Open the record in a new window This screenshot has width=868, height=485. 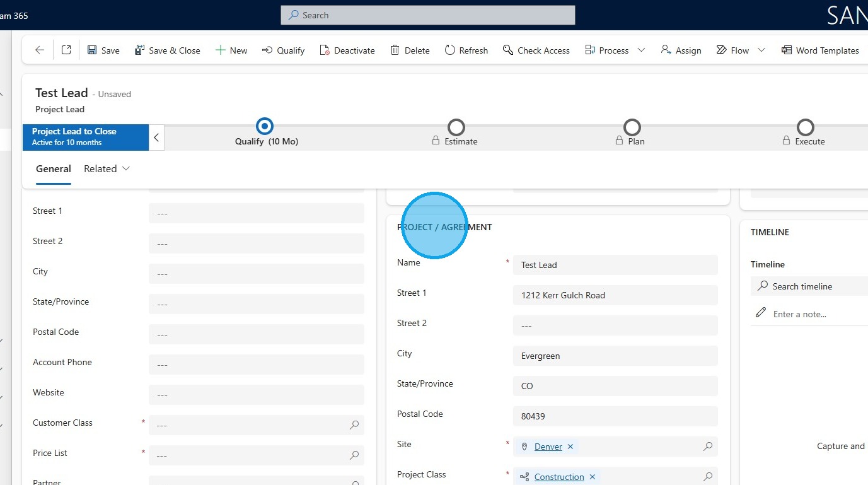[66, 50]
